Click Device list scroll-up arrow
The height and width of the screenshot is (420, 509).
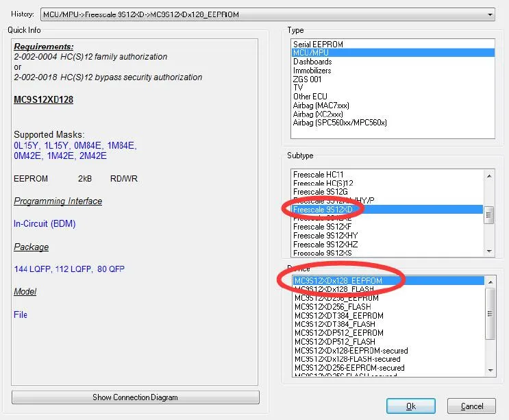point(491,282)
